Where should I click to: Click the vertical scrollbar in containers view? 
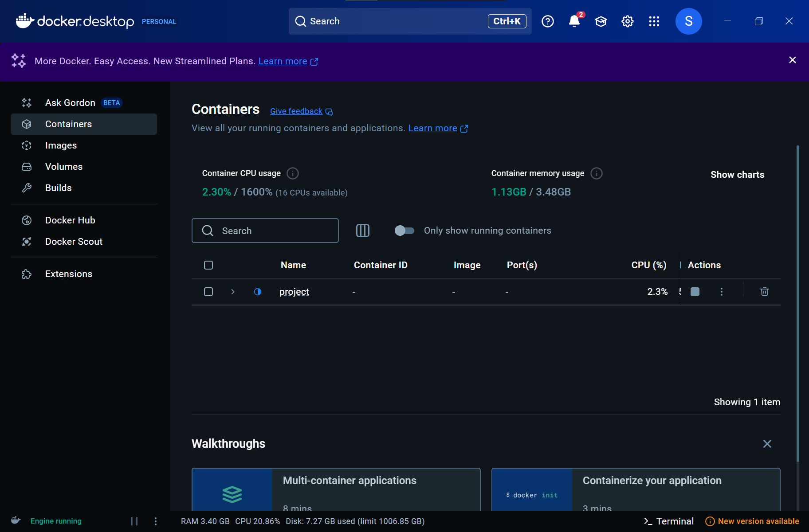[x=798, y=304]
